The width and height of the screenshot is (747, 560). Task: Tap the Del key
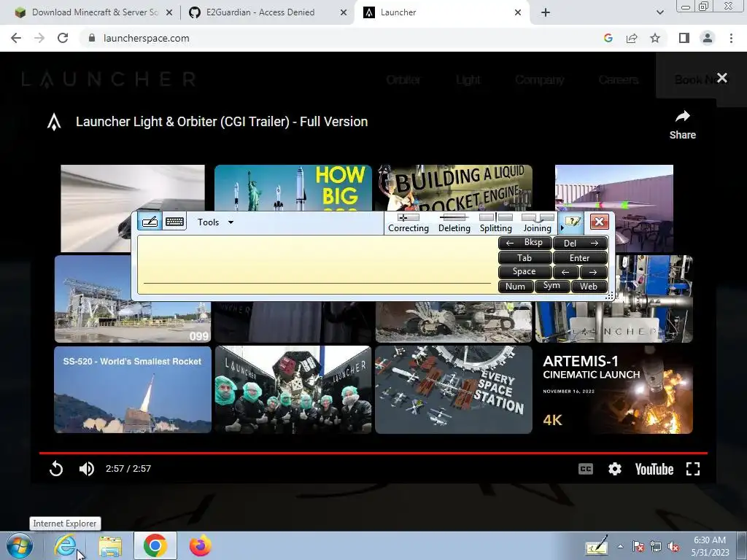[580, 244]
